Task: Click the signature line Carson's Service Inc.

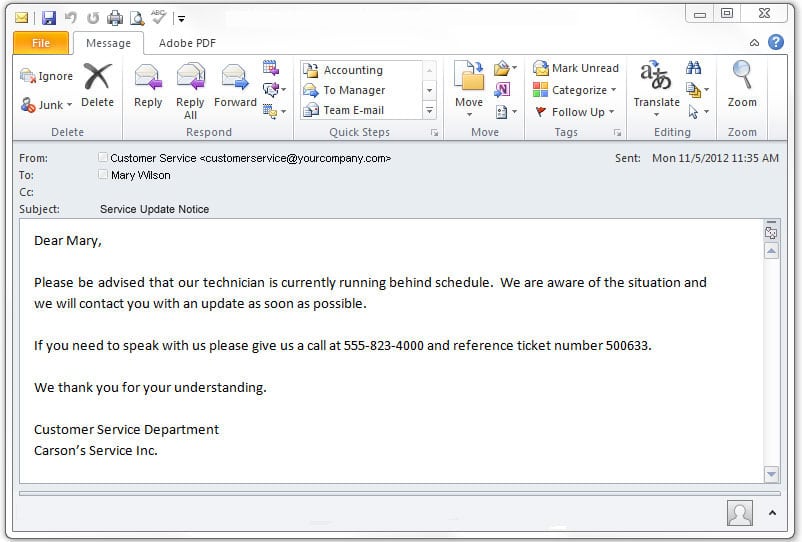Action: (x=96, y=450)
